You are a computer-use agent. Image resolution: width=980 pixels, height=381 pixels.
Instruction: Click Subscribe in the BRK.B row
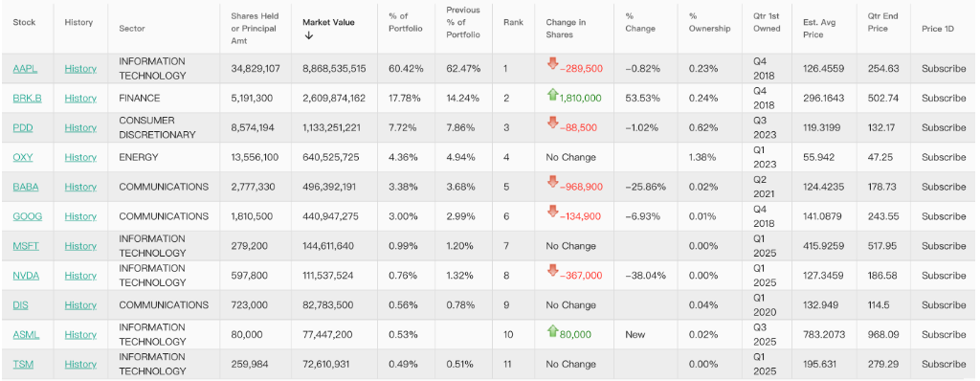tap(944, 99)
